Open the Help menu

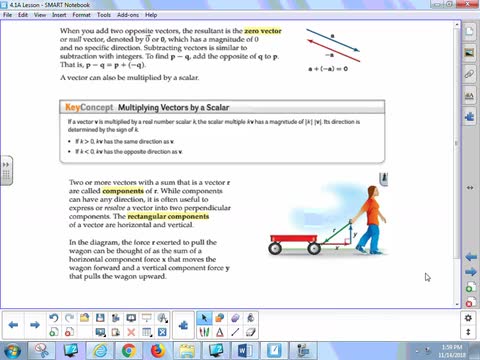(151, 15)
